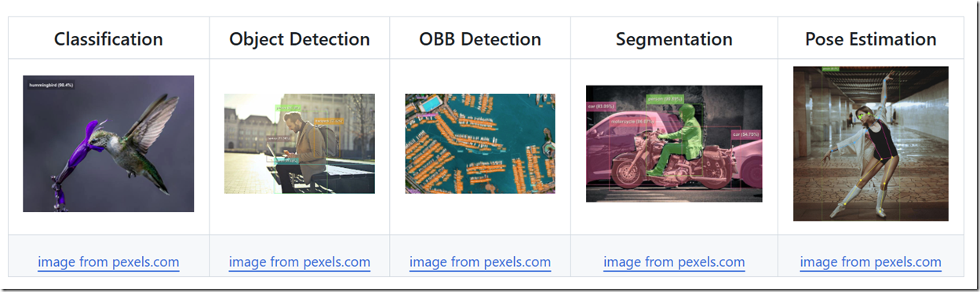Click the pexels.com link under Classification

click(108, 262)
